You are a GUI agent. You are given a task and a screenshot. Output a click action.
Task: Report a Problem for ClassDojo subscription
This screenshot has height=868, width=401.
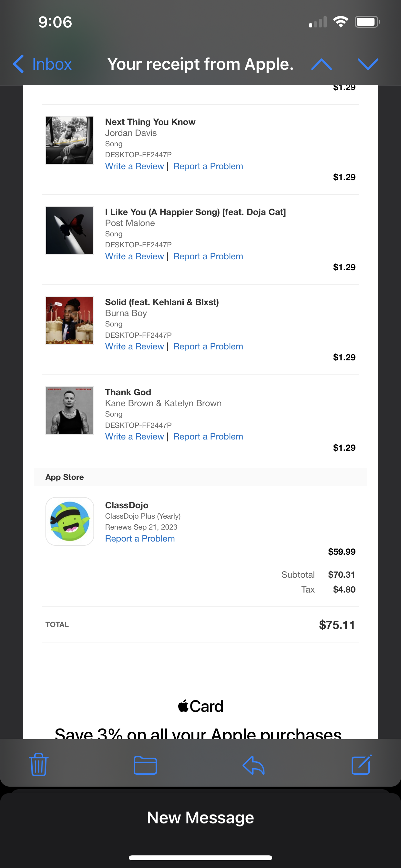click(x=140, y=538)
